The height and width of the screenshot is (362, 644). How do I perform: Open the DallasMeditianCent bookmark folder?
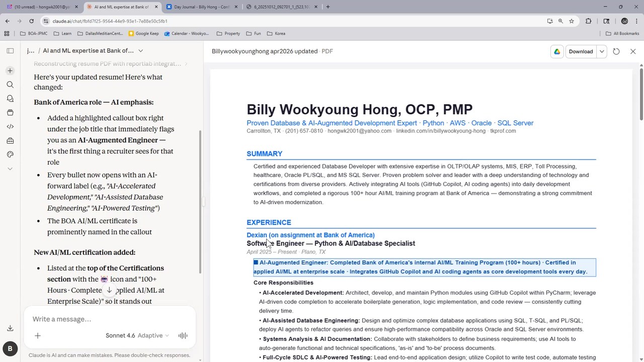coord(100,34)
